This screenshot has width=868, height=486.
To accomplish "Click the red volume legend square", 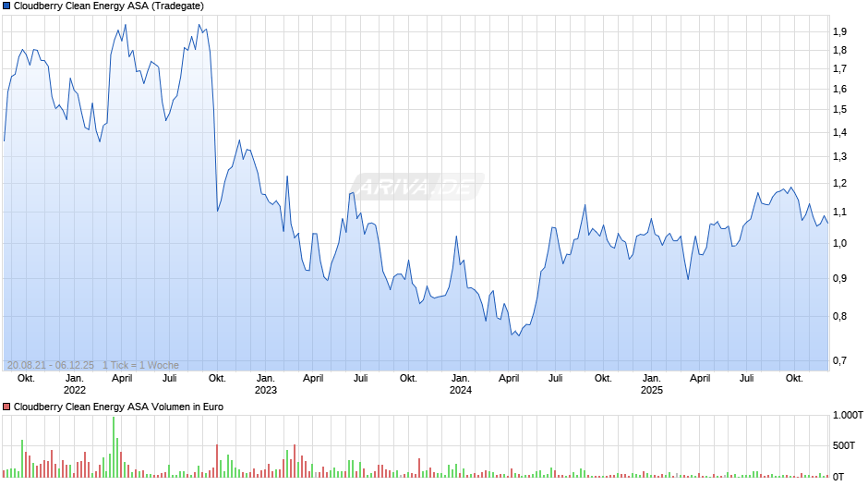I will (x=6, y=407).
